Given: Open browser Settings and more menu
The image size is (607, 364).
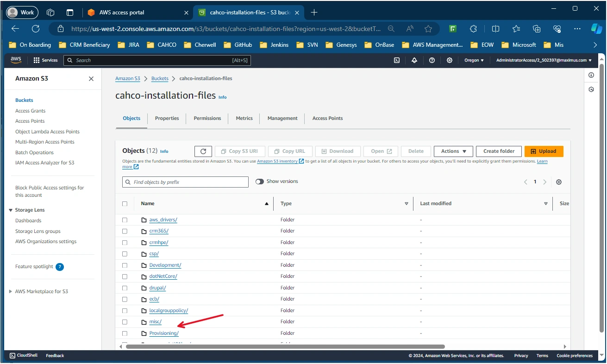Looking at the screenshot, I should coord(577,29).
